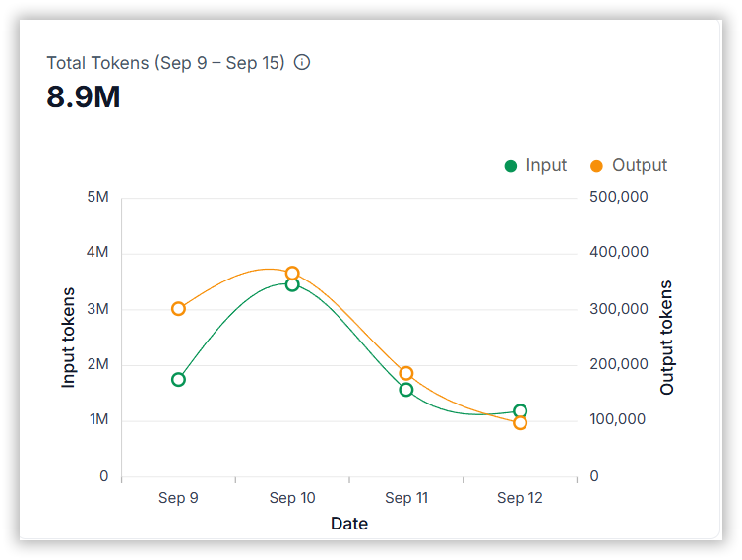Screen dimensions: 742x560
Task: Click the 8.9M total tokens value
Action: [84, 97]
